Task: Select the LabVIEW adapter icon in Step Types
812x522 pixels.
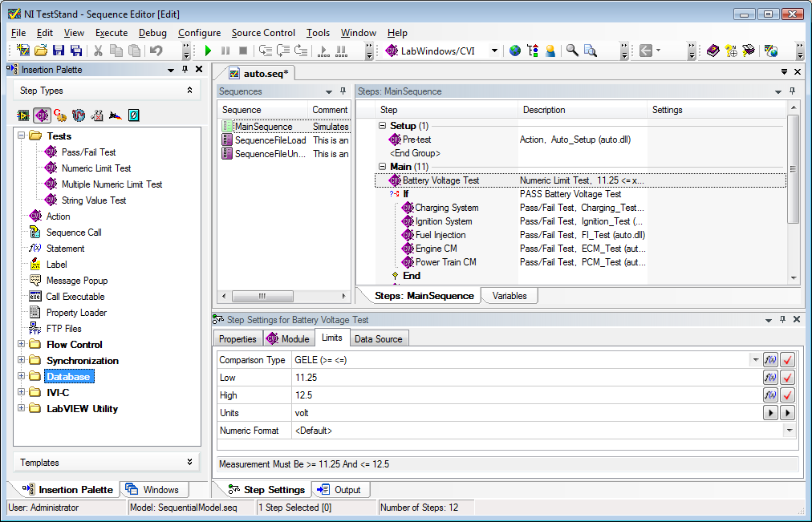Action: point(22,115)
